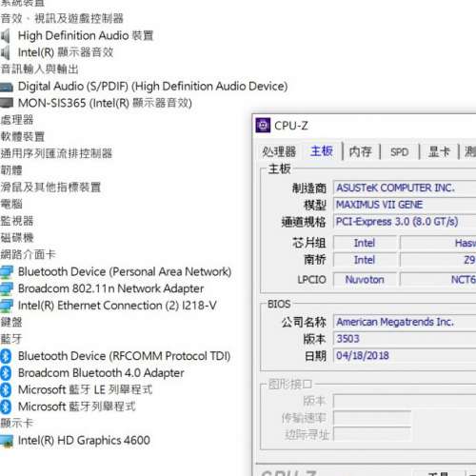
Task: Collapse the 網路介面卡 category
Action: click(x=29, y=254)
